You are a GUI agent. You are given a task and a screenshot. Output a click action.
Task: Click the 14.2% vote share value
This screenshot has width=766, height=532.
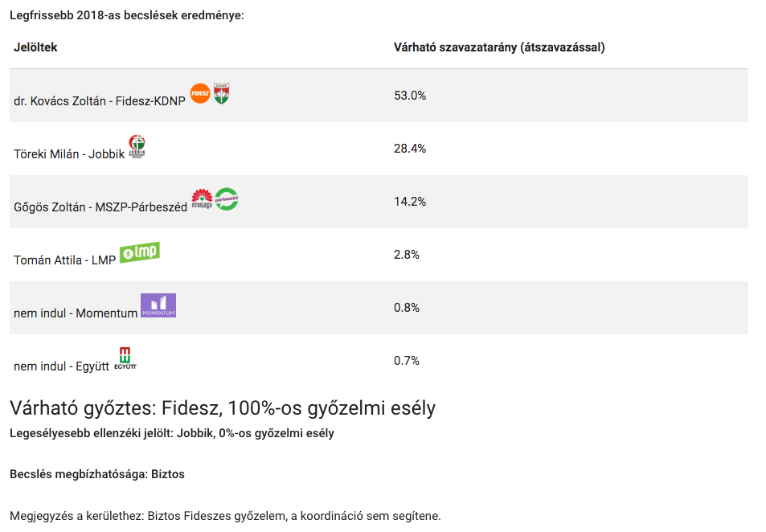(x=410, y=202)
